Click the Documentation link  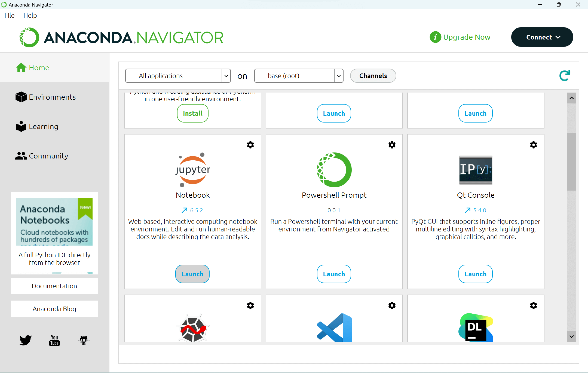[54, 286]
